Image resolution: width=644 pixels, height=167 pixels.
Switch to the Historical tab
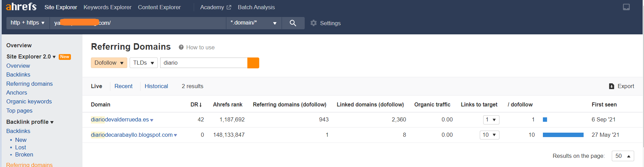point(156,86)
